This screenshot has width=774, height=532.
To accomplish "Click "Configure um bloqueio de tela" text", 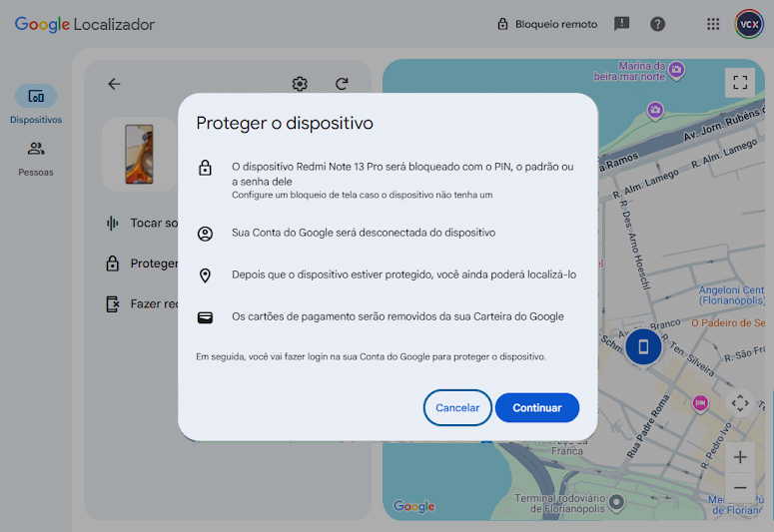I will pos(363,195).
